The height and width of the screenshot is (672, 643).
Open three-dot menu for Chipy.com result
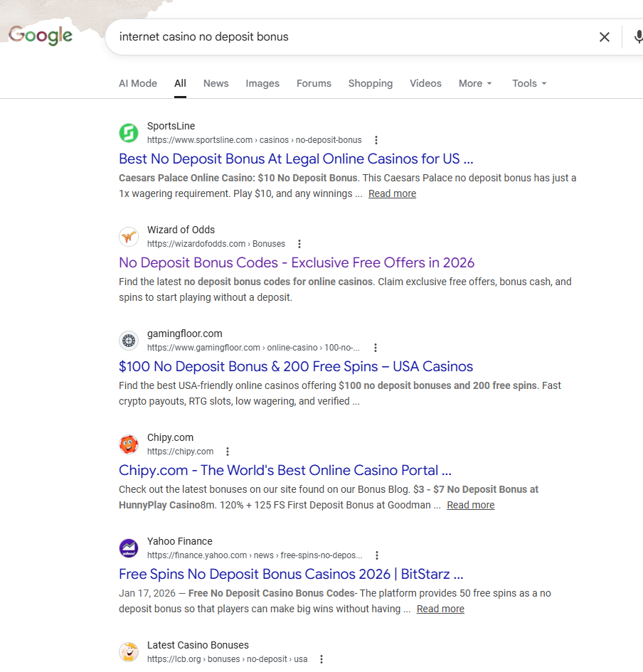228,452
